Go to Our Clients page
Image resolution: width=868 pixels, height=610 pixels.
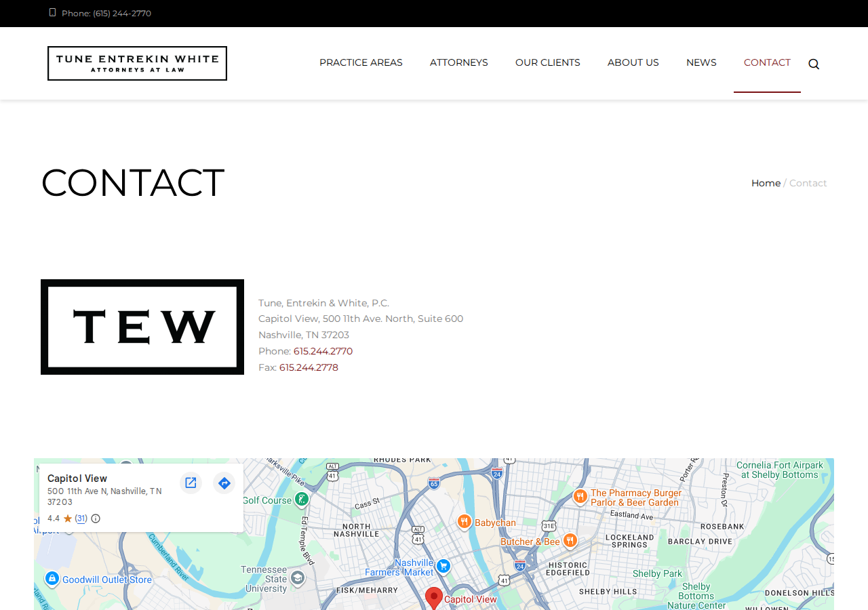548,62
